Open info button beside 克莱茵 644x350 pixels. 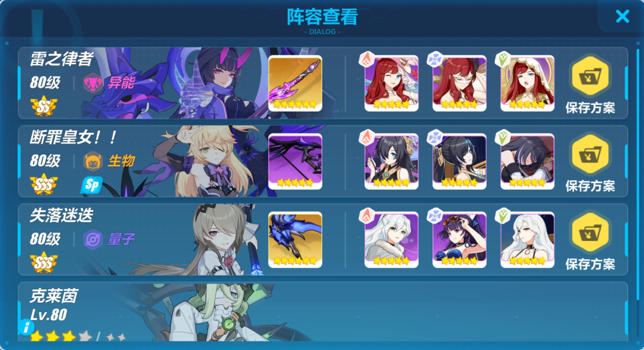coord(26,327)
